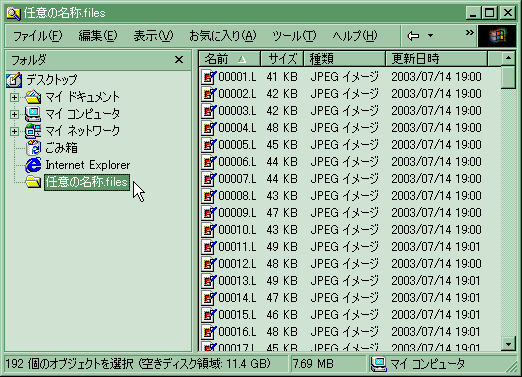Select the ごみ箱 tree label
The width and height of the screenshot is (522, 377).
coord(61,148)
